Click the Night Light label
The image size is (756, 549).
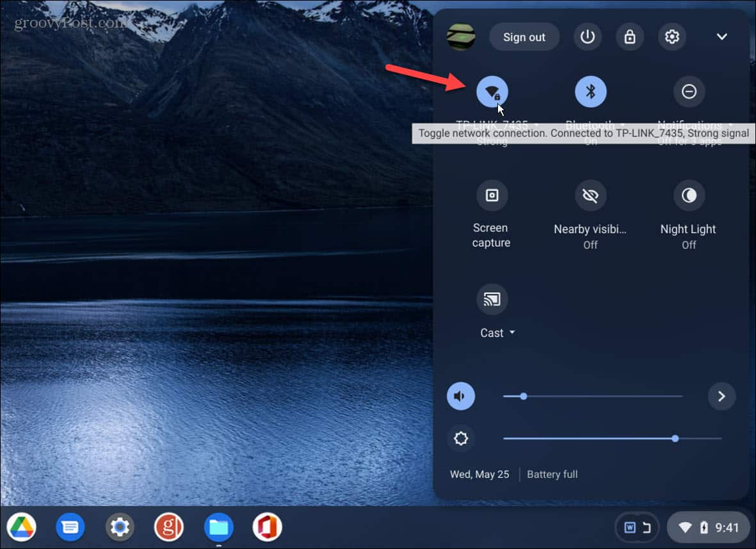[x=688, y=229]
